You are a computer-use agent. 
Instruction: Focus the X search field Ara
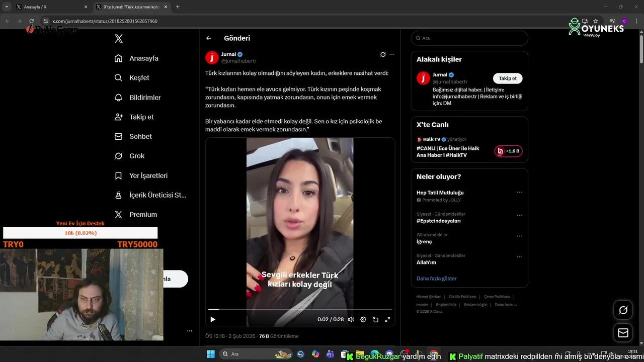coord(469,38)
